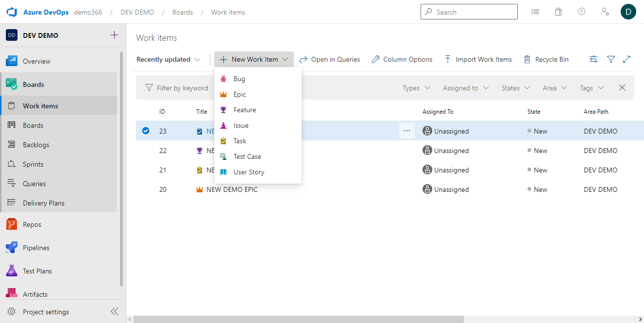This screenshot has width=644, height=323.
Task: Open Column Options
Action: point(402,59)
